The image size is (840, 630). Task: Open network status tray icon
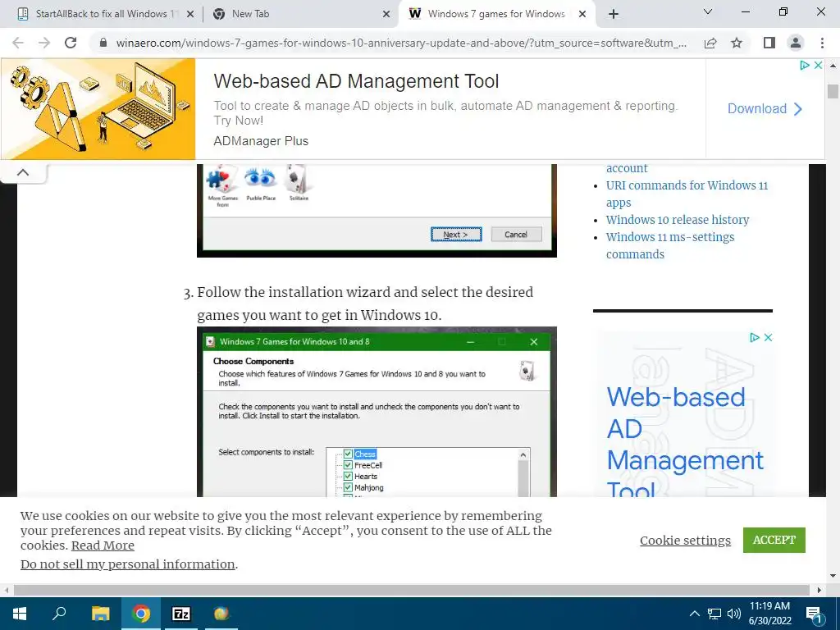tap(714, 614)
